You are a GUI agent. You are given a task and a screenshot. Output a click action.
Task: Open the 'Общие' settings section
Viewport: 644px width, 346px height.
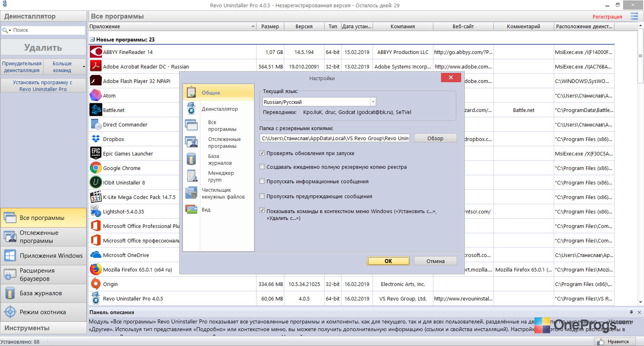click(x=219, y=93)
